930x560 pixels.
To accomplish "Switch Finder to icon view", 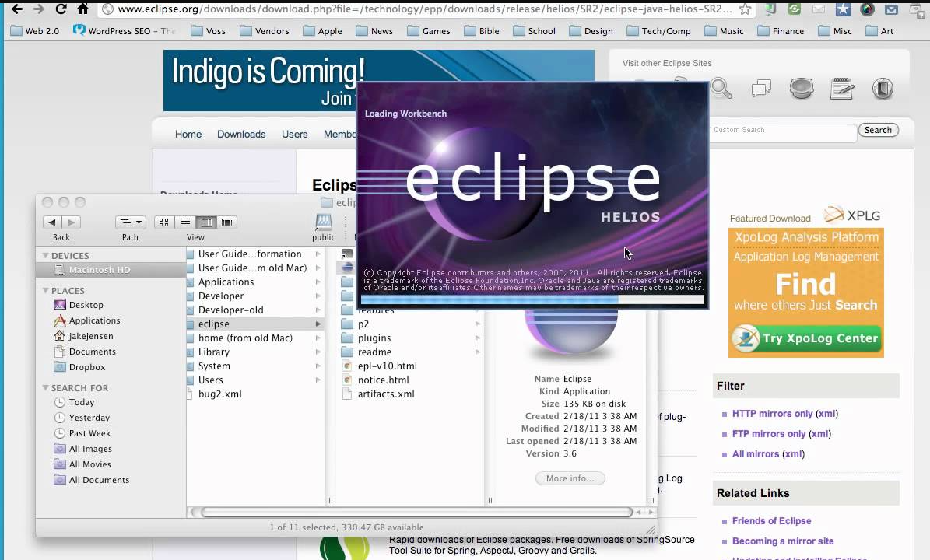I will click(x=163, y=222).
